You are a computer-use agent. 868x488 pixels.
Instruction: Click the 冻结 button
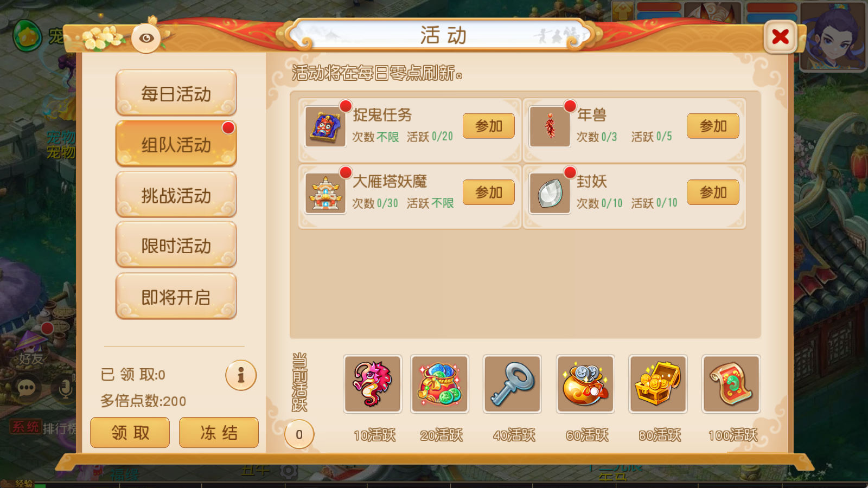coord(219,432)
